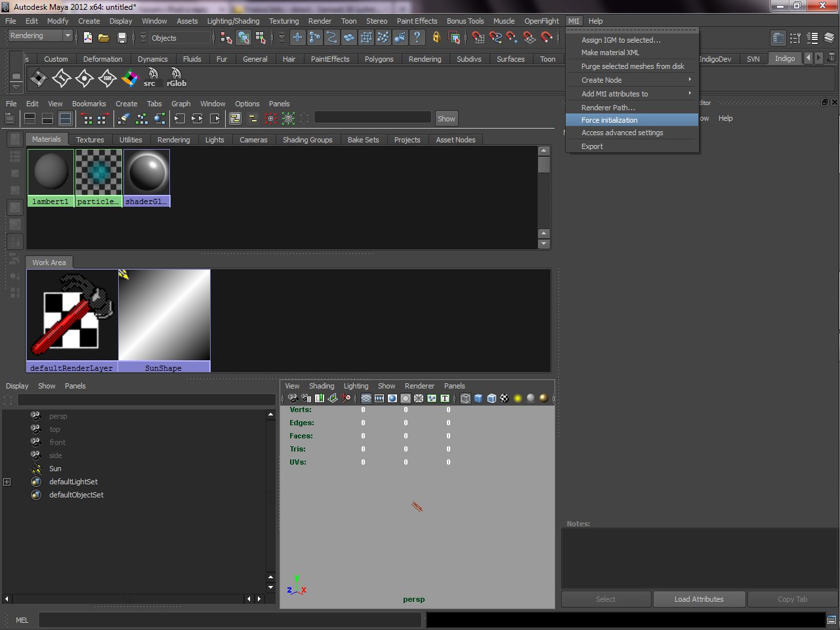This screenshot has width=840, height=630.
Task: Select the SunShape gradient swatch in Work Area
Action: tap(164, 315)
